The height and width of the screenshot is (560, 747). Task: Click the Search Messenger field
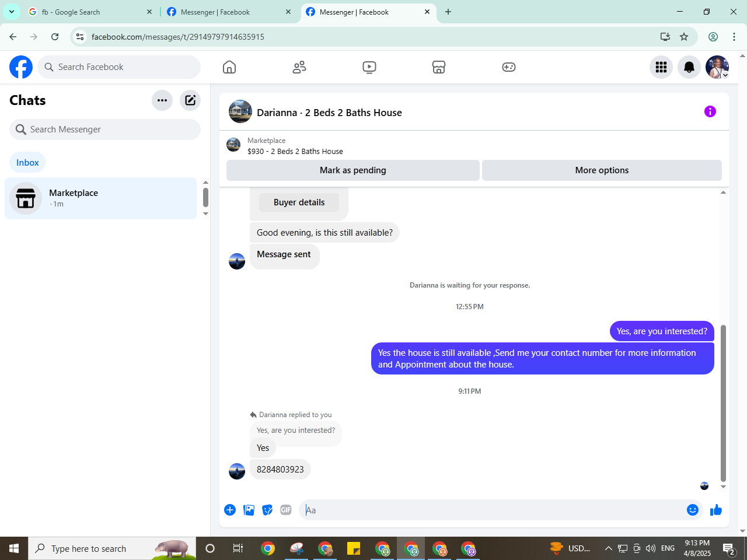[x=105, y=129]
